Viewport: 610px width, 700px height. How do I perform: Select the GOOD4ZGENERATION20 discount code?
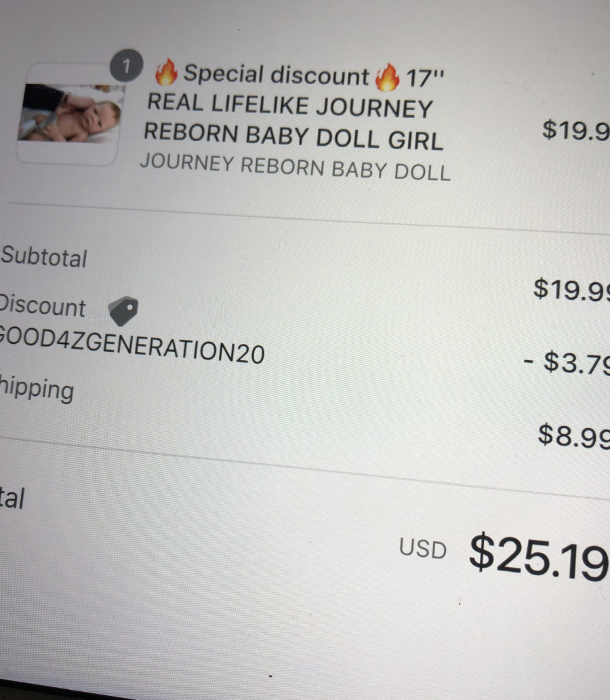[x=132, y=346]
